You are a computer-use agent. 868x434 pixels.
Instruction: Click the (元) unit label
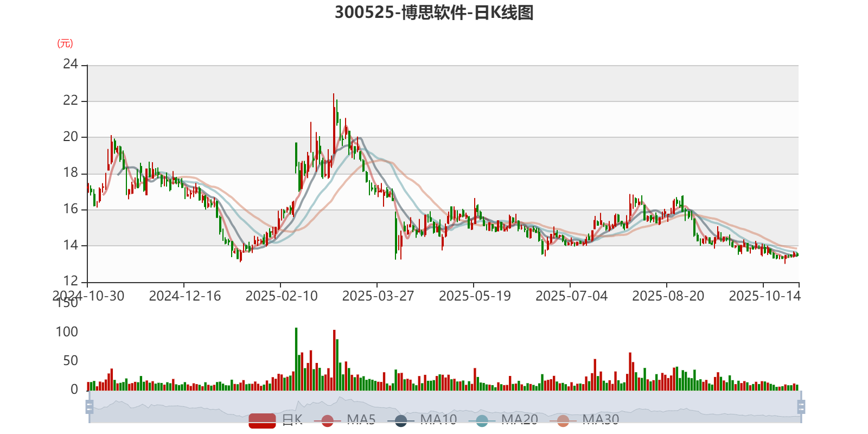tap(65, 43)
